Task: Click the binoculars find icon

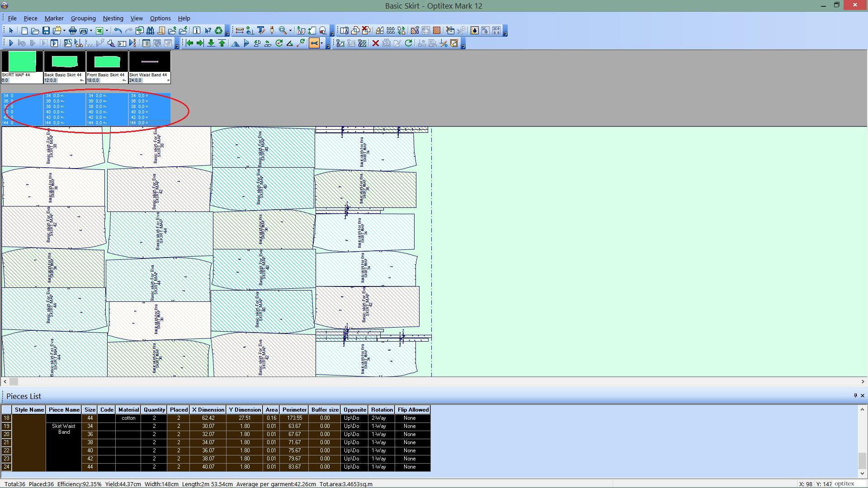Action: (150, 31)
